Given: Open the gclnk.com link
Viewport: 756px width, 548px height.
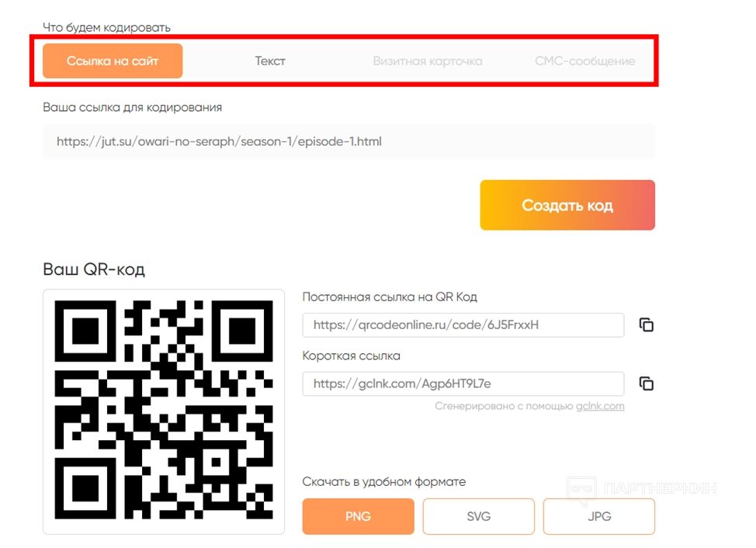Looking at the screenshot, I should pos(600,406).
